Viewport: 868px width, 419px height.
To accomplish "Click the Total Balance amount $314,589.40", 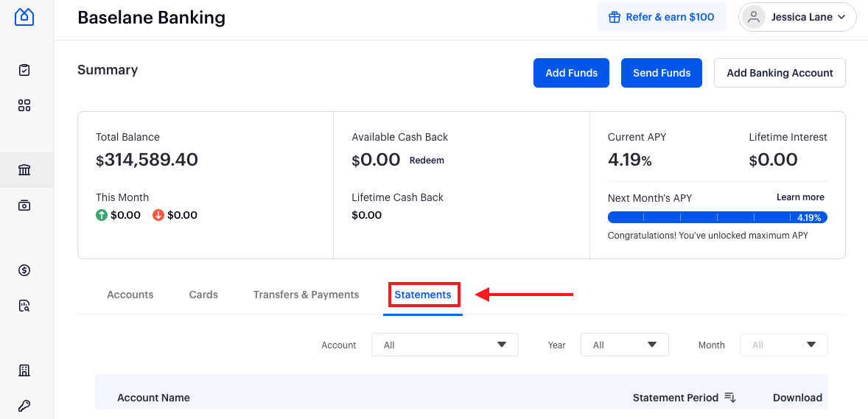I will tap(147, 160).
